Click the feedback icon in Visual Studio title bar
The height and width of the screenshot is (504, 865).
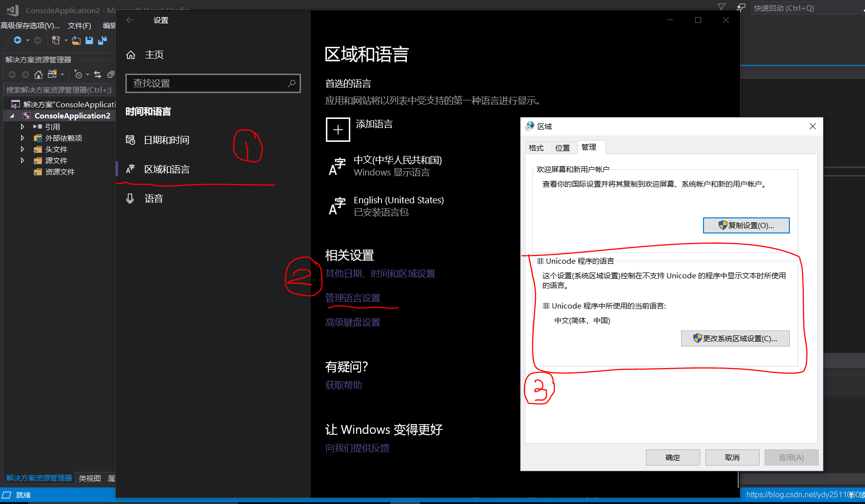point(741,7)
